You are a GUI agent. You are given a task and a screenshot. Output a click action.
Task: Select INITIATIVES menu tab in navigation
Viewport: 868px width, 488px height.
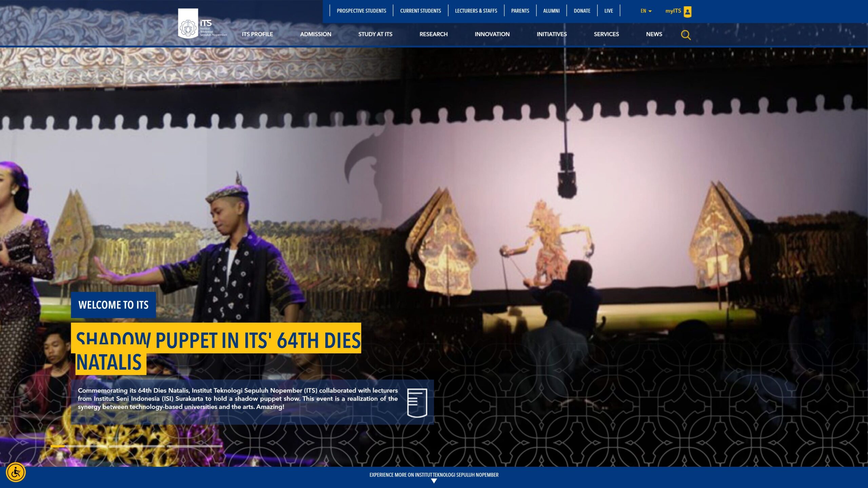pyautogui.click(x=551, y=34)
